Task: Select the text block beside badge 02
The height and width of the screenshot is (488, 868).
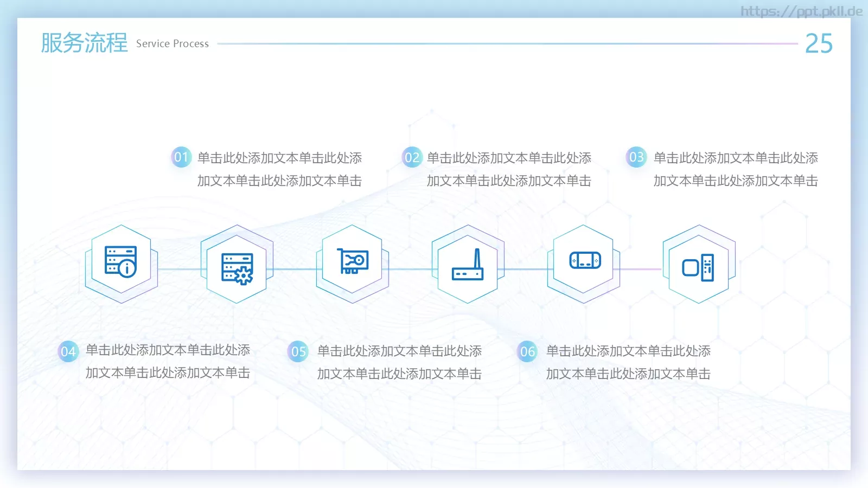Action: coord(509,169)
